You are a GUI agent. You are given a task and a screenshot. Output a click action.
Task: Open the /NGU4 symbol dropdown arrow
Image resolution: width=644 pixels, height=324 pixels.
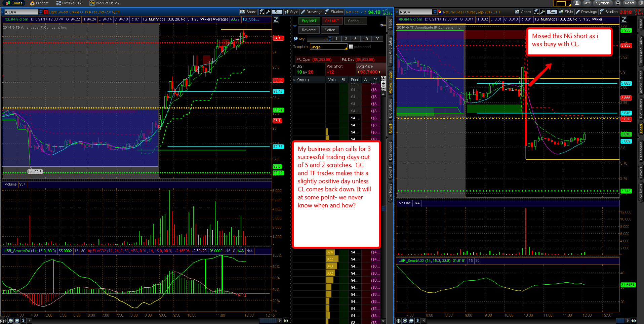[x=435, y=12]
